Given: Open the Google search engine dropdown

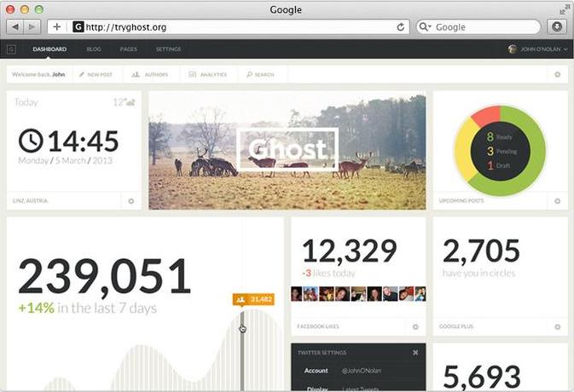Looking at the screenshot, I should point(426,27).
